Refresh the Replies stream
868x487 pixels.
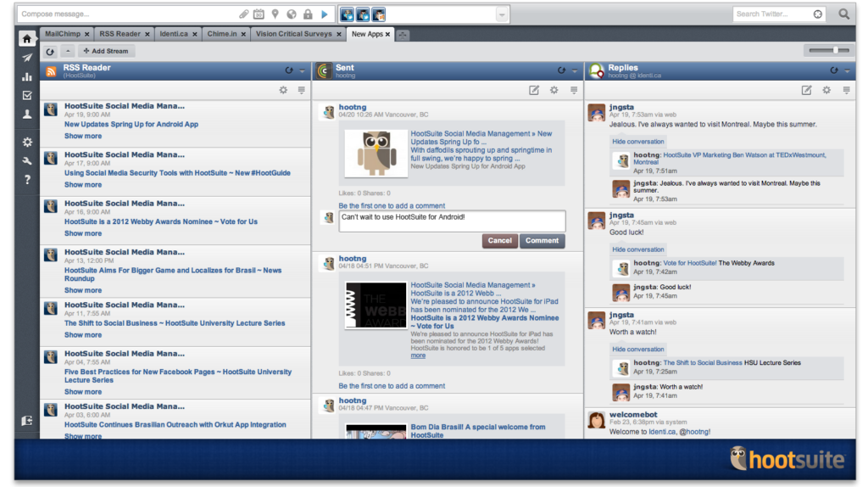click(834, 70)
